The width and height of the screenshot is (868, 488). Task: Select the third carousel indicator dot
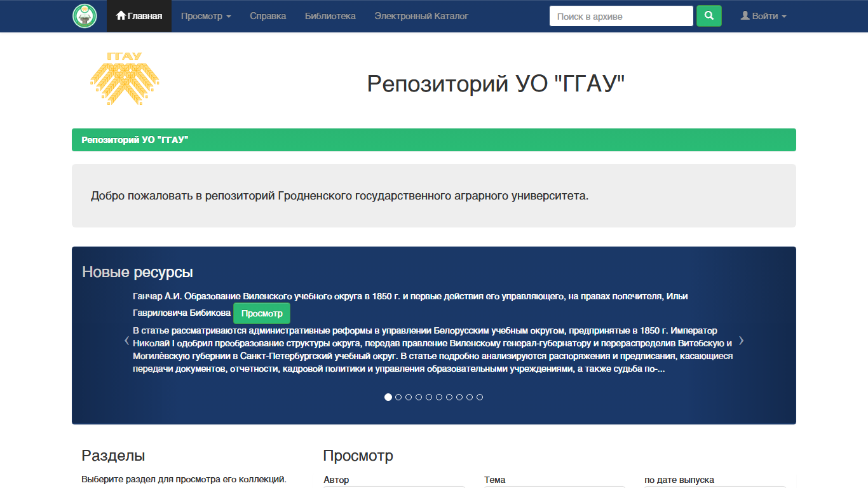coord(409,397)
